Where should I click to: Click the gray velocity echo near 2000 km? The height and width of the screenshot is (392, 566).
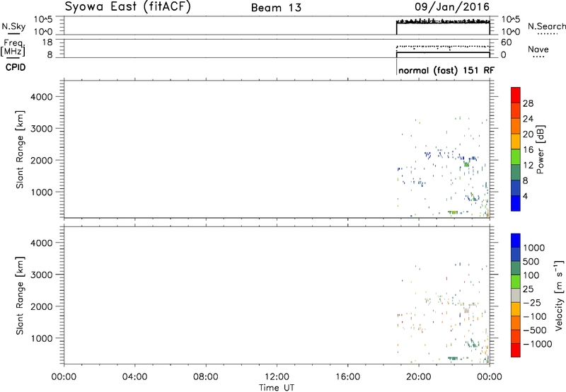click(x=466, y=311)
